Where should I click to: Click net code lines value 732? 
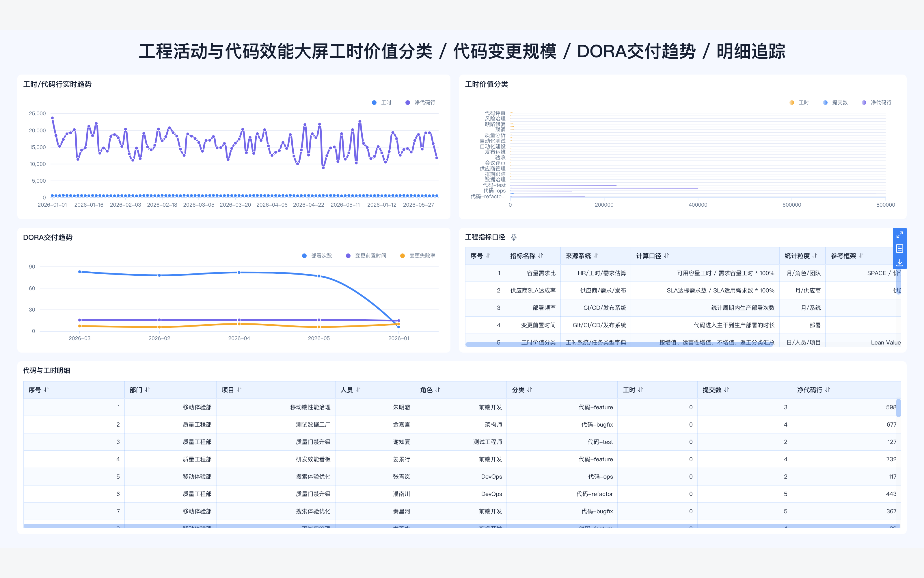click(x=846, y=460)
